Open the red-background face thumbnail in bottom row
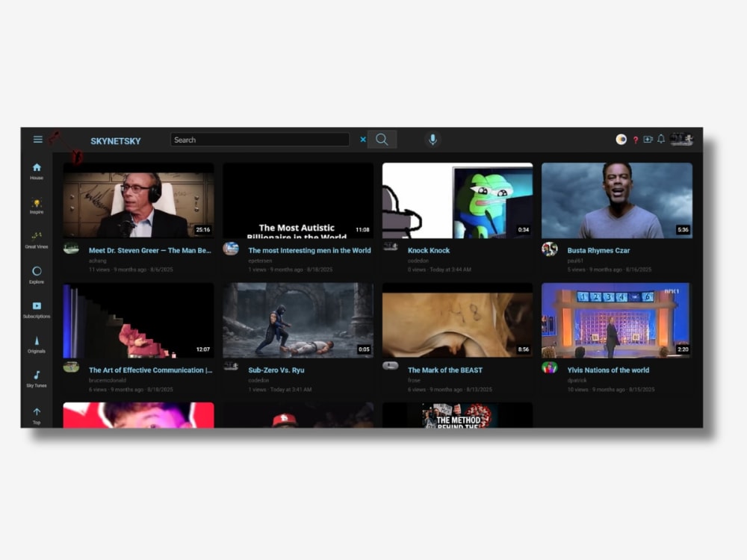Screen dimensions: 747x560 [139, 415]
